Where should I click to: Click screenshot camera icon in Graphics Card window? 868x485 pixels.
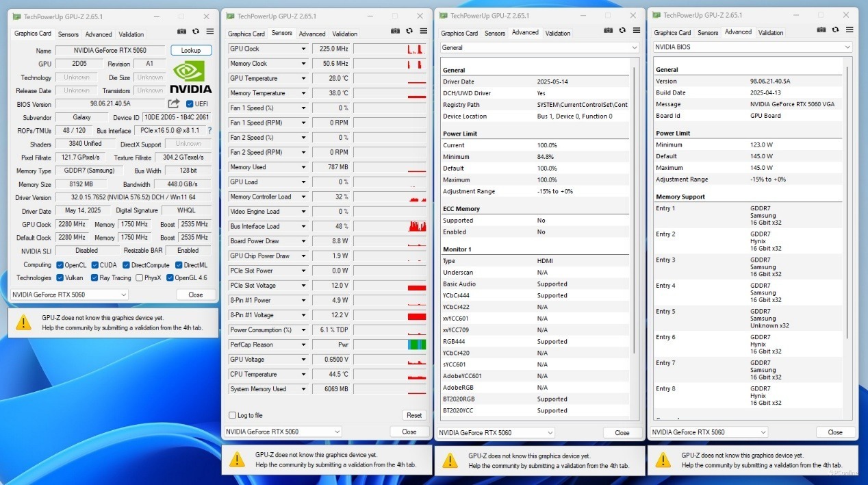[x=181, y=32]
